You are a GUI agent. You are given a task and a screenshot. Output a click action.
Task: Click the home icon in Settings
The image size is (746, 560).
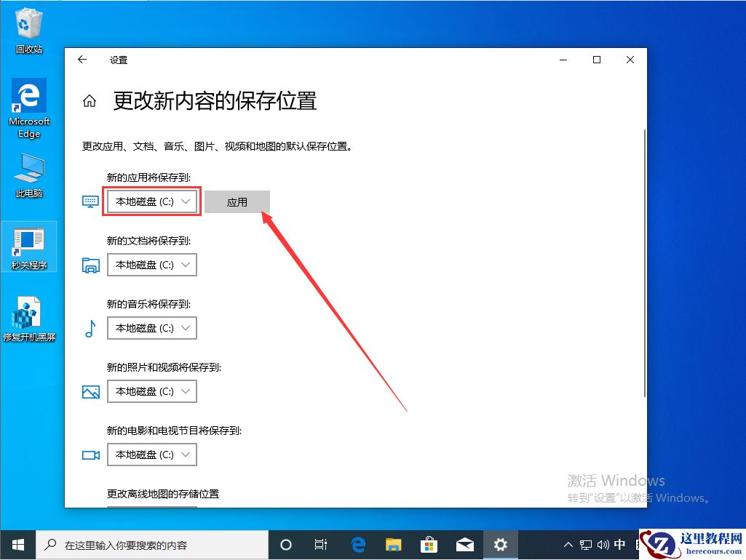point(90,102)
